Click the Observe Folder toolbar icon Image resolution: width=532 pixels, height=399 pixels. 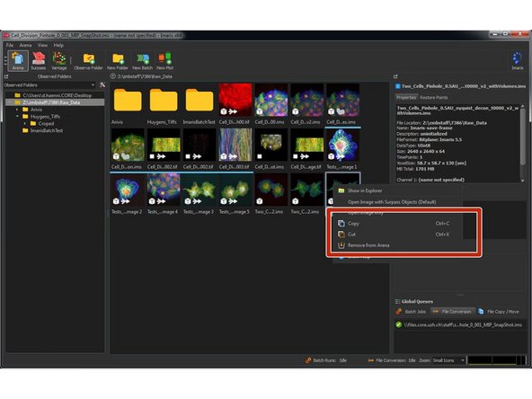tap(88, 61)
